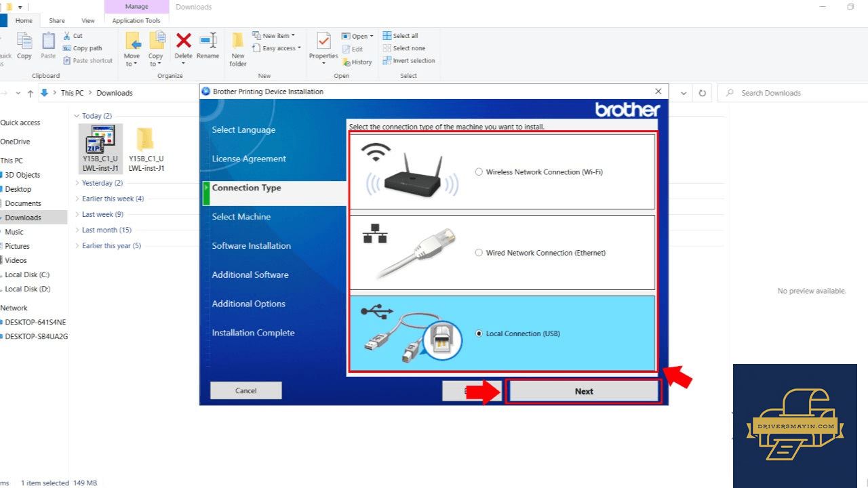Open the New item dropdown
This screenshot has height=488, width=868.
tap(273, 36)
